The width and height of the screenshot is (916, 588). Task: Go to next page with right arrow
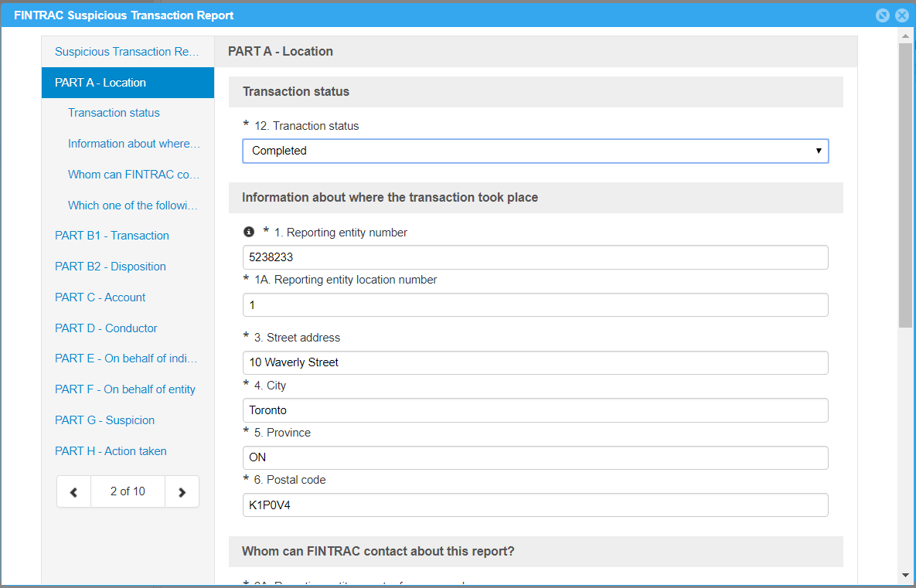(x=182, y=491)
